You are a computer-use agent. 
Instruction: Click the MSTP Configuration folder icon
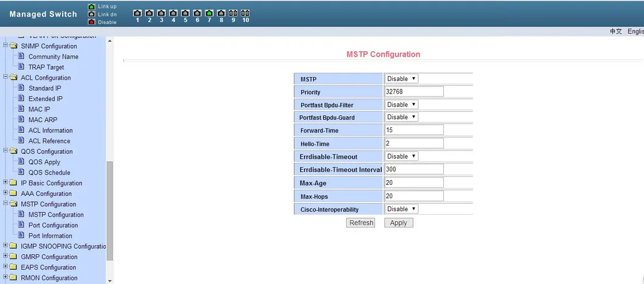tap(13, 204)
